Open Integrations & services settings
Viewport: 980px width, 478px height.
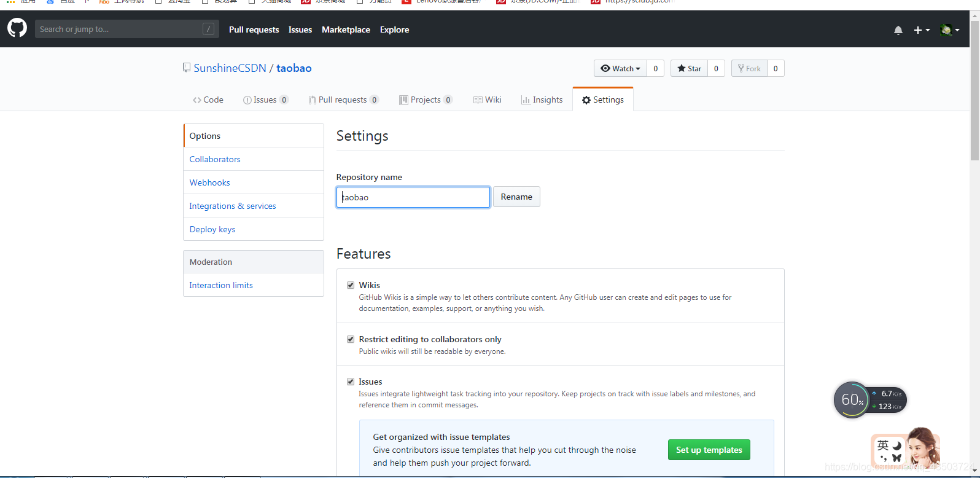(254, 206)
